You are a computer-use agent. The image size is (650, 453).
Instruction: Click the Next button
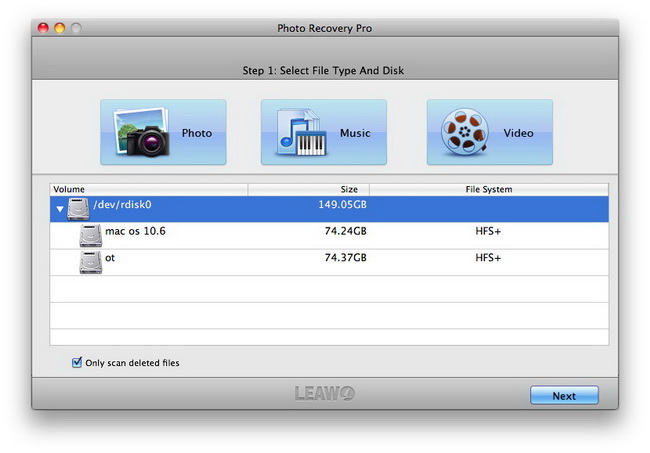click(564, 395)
